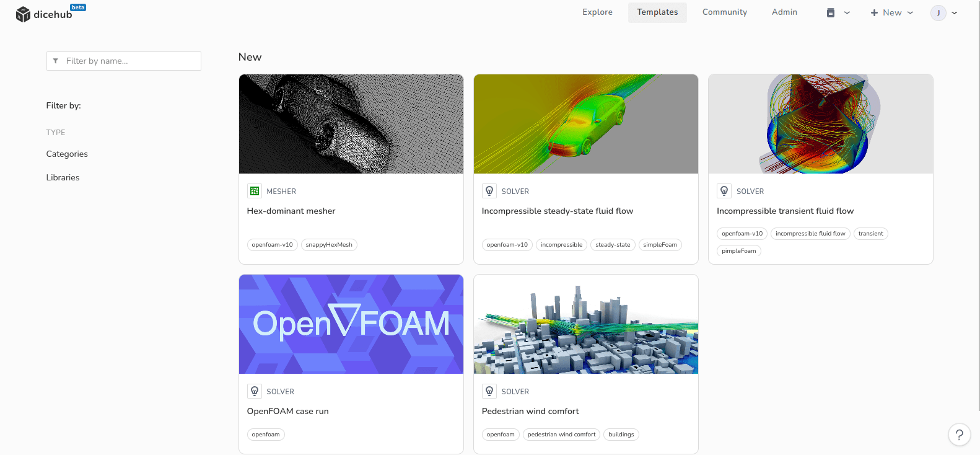Viewport: 980px width, 455px height.
Task: Click solver bulb icon on steady-state card
Action: click(489, 191)
